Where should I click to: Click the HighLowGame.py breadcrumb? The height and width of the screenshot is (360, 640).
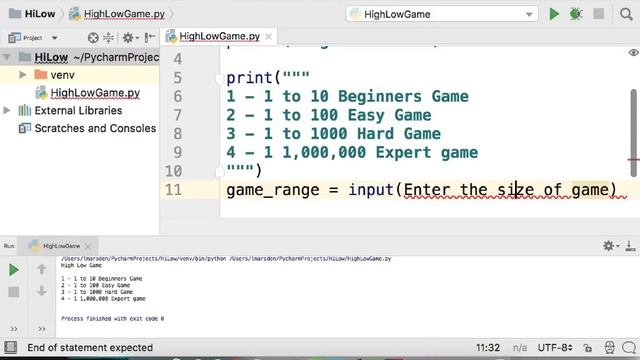tap(117, 14)
